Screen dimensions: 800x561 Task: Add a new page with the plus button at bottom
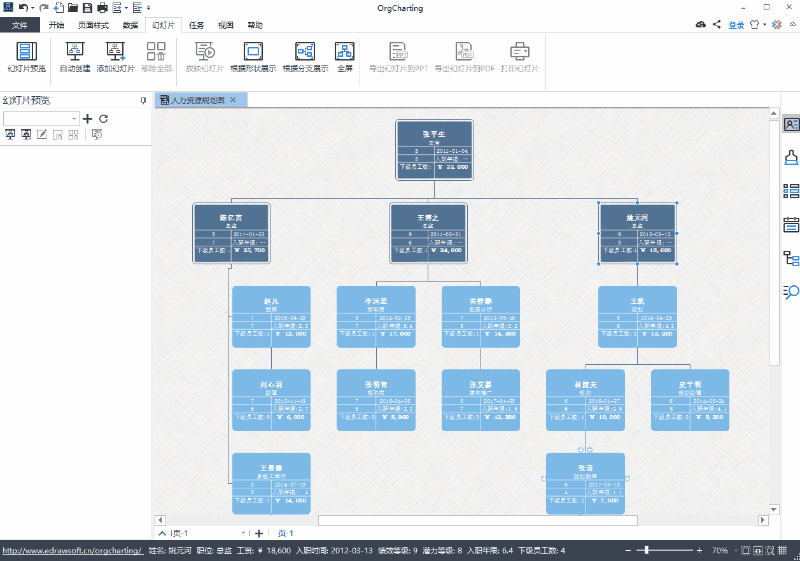[259, 533]
